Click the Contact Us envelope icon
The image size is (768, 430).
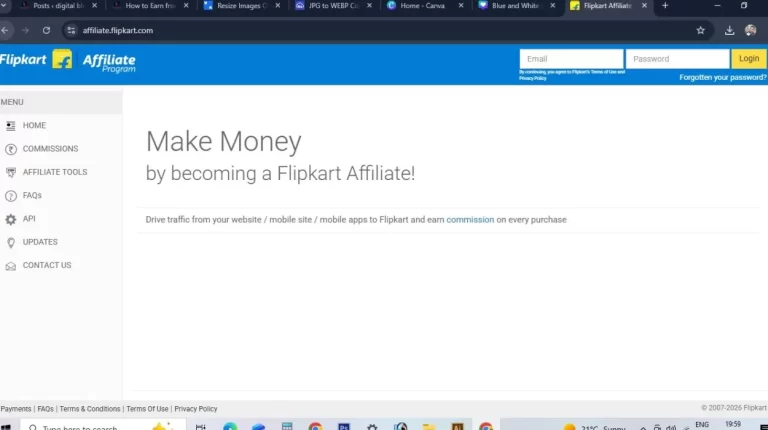(11, 266)
